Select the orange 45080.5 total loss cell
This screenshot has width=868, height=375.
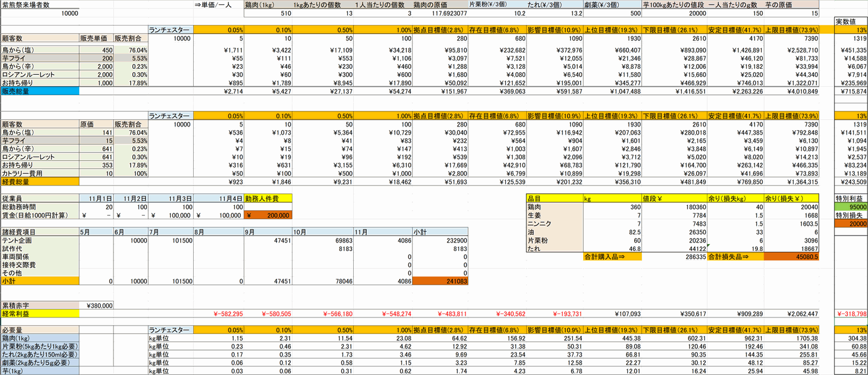[791, 257]
